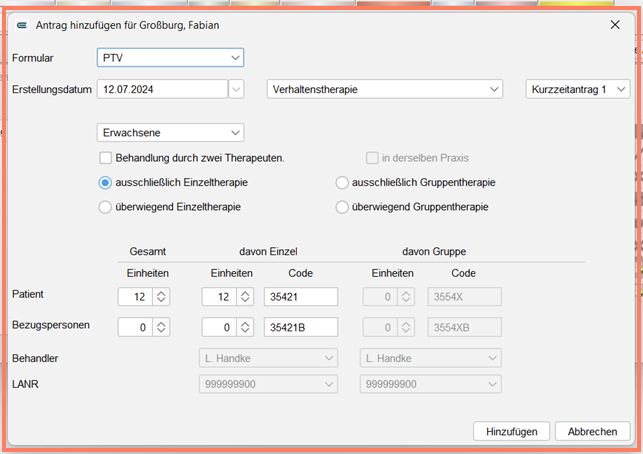This screenshot has height=454, width=643.
Task: Click Bezugspersonen Gesamt Einheiten field
Action: pyautogui.click(x=135, y=327)
